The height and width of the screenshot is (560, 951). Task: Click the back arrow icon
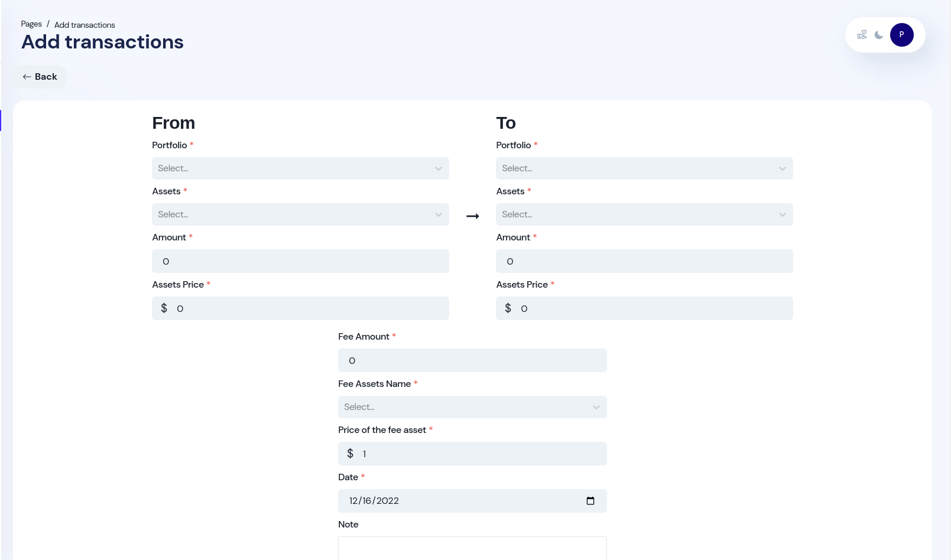click(x=27, y=76)
